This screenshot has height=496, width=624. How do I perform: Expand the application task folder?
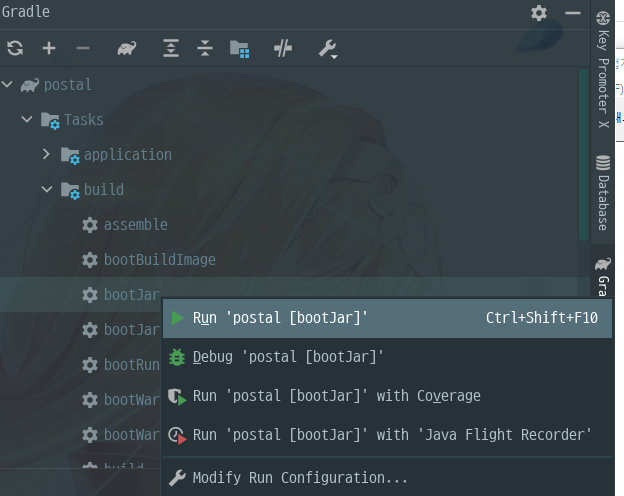point(46,154)
